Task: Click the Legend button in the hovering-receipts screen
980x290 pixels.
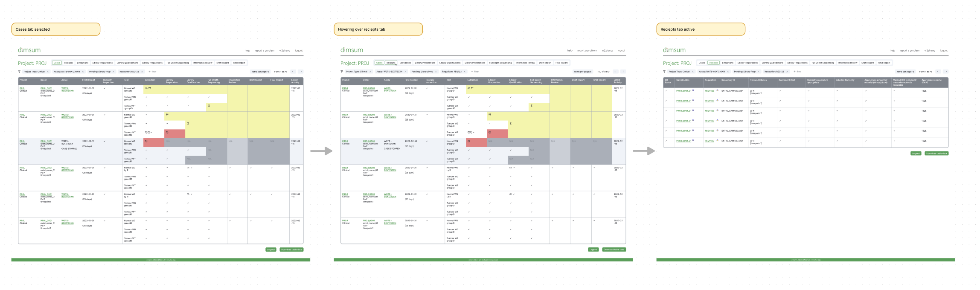Action: (593, 249)
